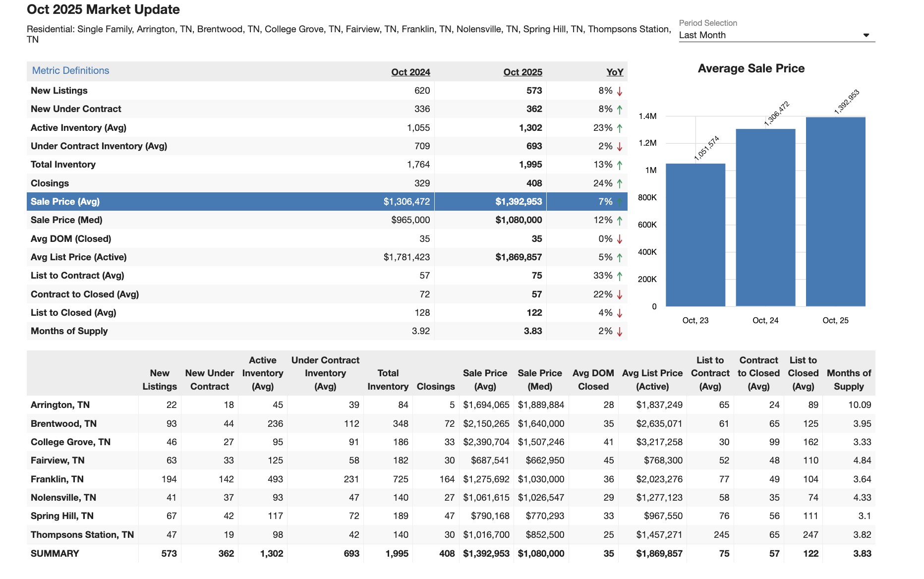Click the green up arrow for Active Inventory

click(x=620, y=128)
